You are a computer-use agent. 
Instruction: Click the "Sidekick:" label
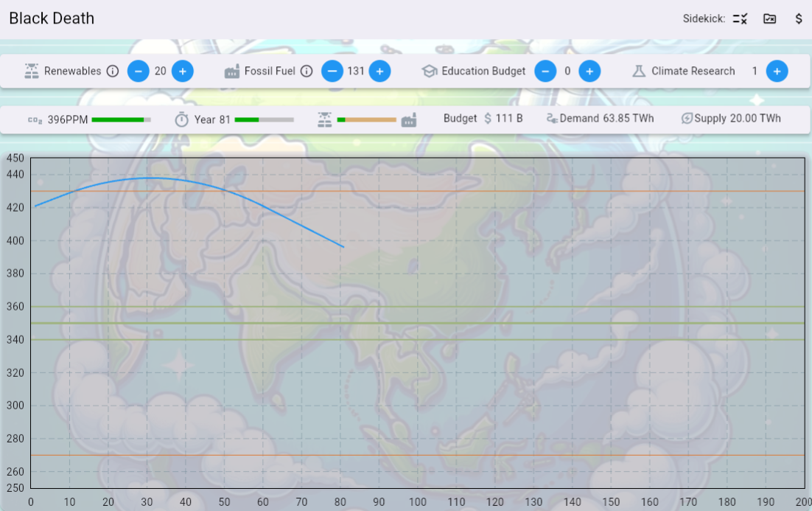(x=704, y=18)
